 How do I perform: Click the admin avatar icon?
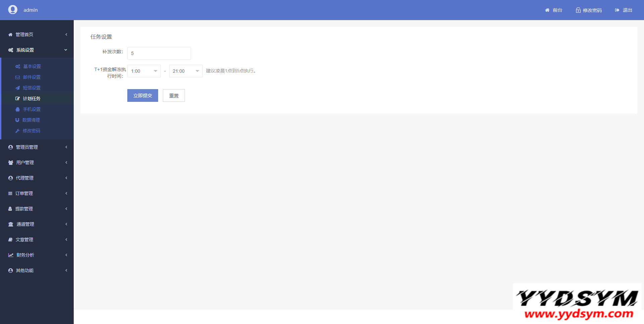(13, 10)
